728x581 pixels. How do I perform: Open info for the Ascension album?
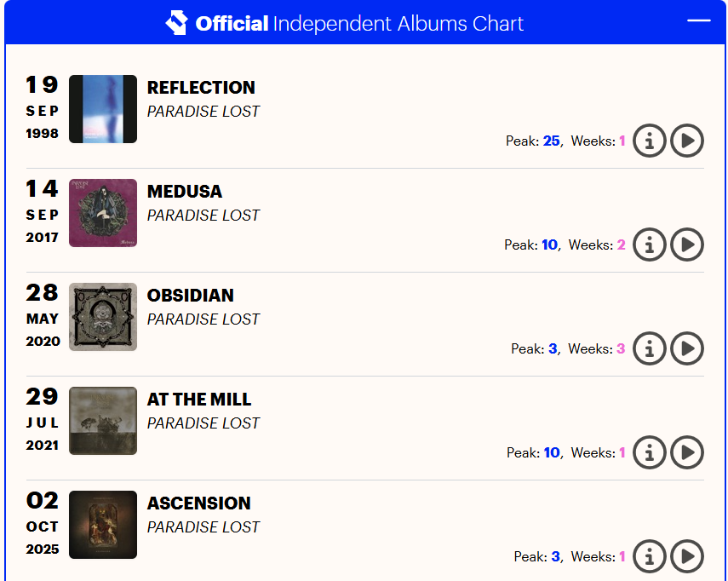click(650, 556)
